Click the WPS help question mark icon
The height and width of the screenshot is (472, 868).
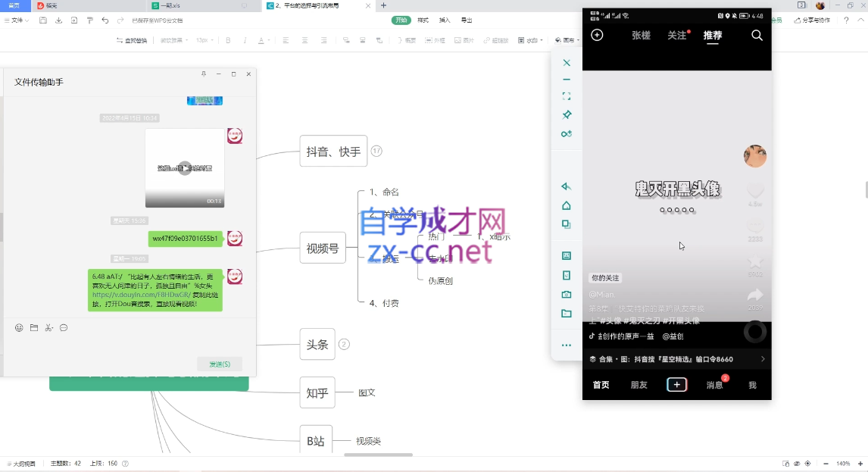click(846, 20)
